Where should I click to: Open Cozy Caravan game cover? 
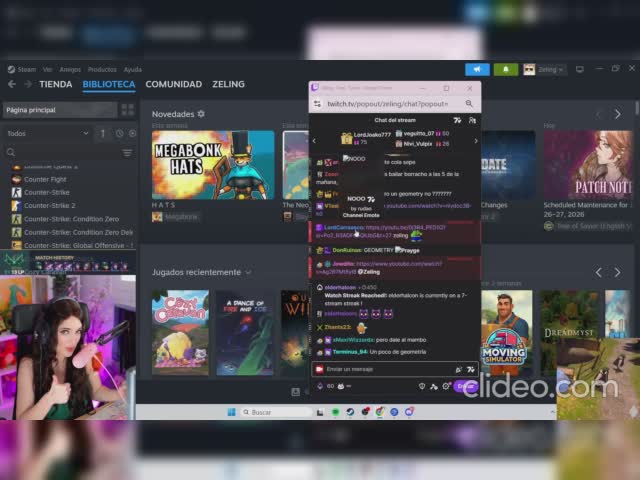click(x=180, y=332)
